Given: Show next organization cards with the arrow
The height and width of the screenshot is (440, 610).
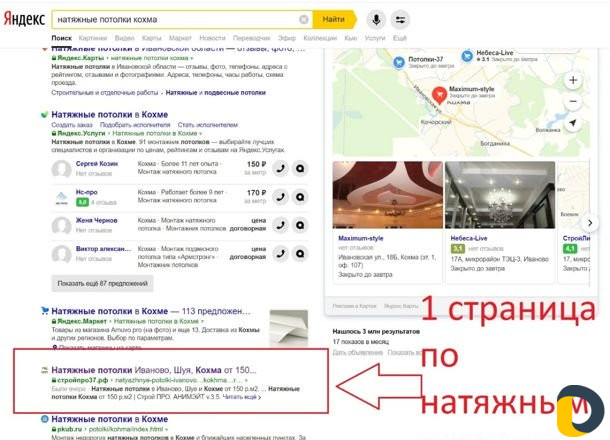Looking at the screenshot, I should 590,223.
